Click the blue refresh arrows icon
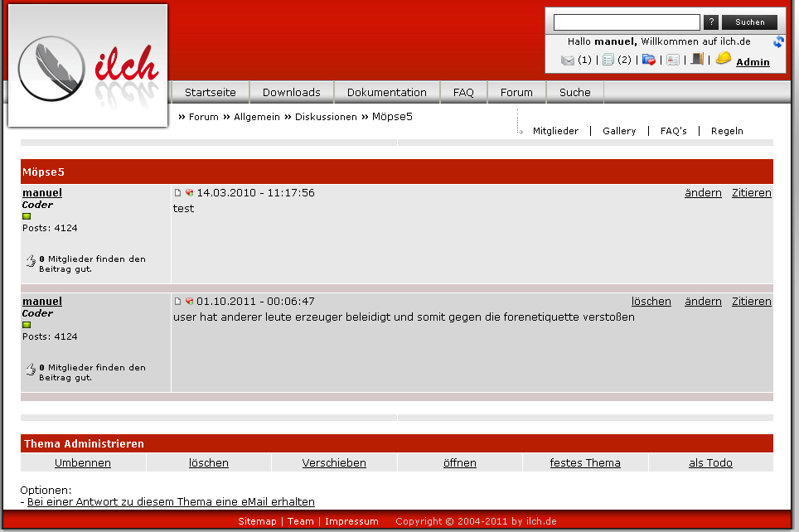The height and width of the screenshot is (532, 799). pos(778,41)
